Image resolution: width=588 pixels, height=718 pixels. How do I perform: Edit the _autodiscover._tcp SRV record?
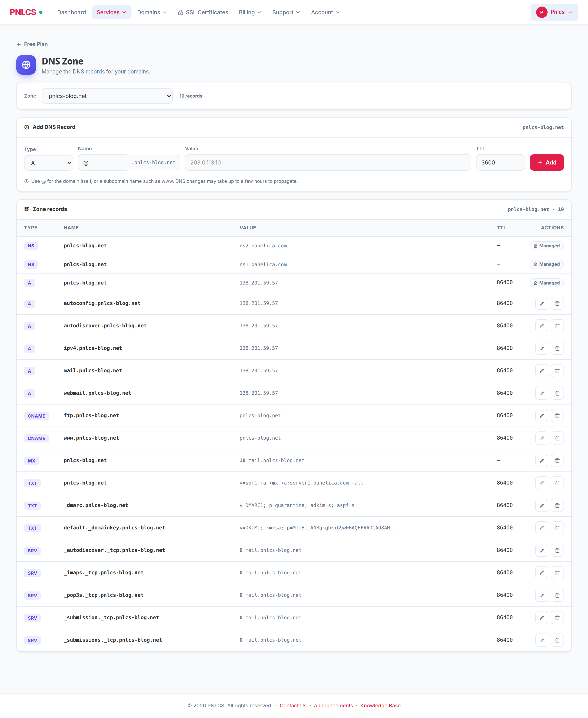(542, 550)
